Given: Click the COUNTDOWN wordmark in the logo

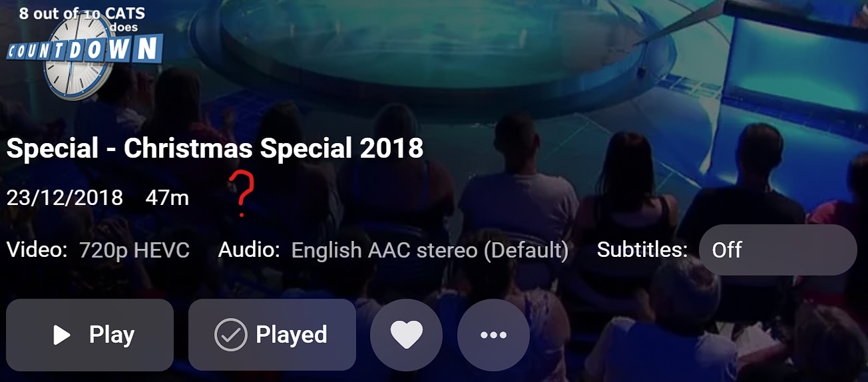Looking at the screenshot, I should pyautogui.click(x=84, y=50).
